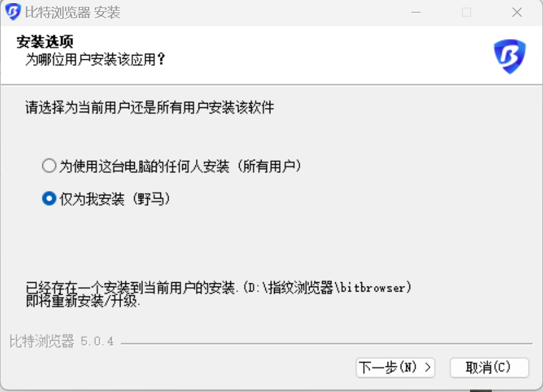The height and width of the screenshot is (392, 543).
Task: Select the 仅为我安装 radio button
Action: pos(49,198)
